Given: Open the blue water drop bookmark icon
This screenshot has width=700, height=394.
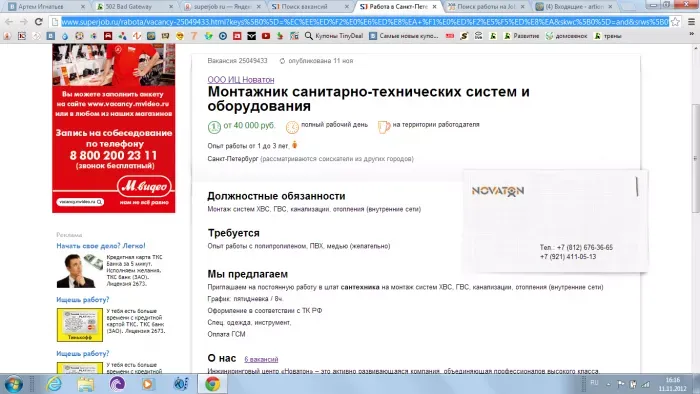Looking at the screenshot, I should [65, 36].
